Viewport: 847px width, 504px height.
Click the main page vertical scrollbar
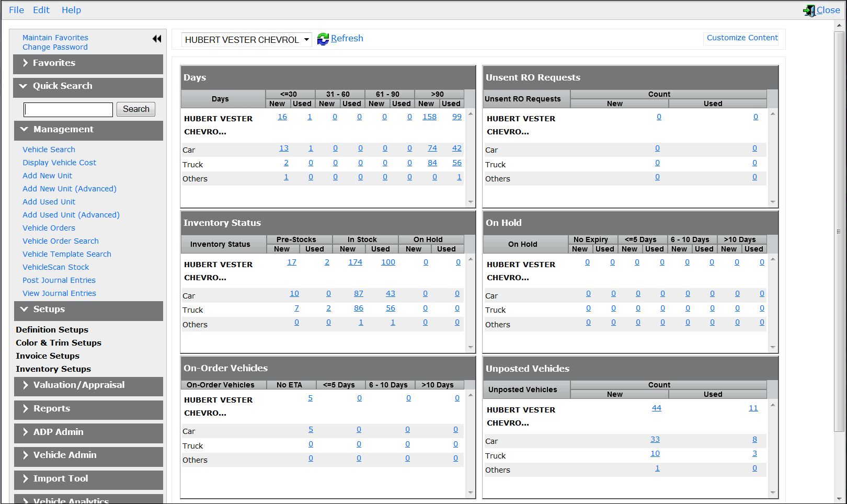tap(839, 231)
